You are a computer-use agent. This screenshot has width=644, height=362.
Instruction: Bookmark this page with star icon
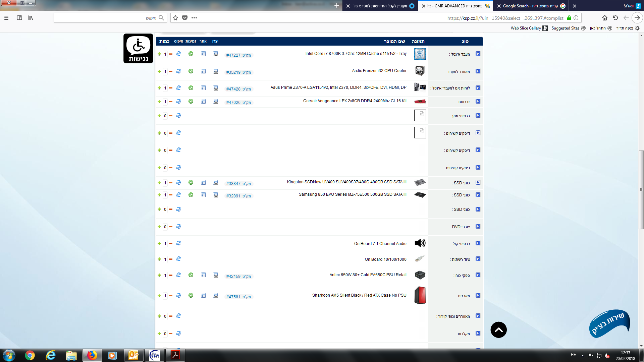pyautogui.click(x=175, y=18)
